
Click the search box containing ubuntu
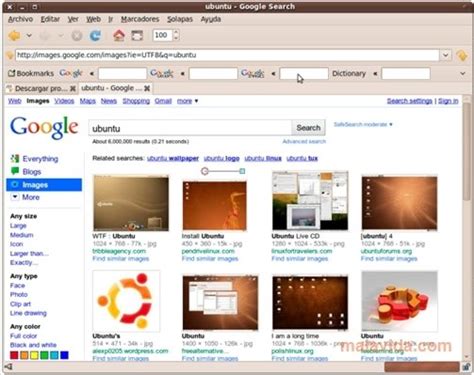tap(190, 128)
